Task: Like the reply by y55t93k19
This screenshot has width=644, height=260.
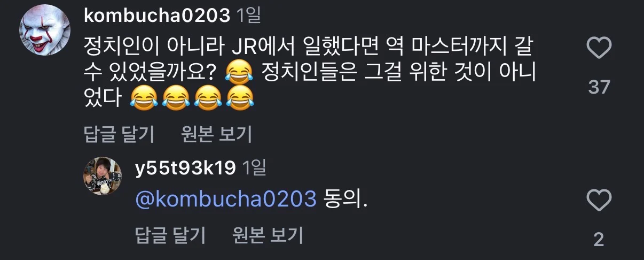Action: tap(599, 201)
